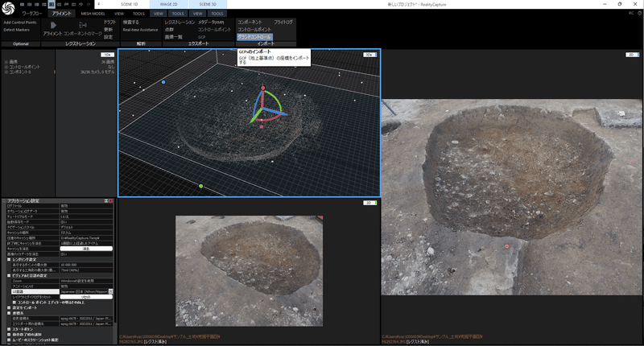644x346 pixels.
Task: Switch to the MESH MODEL ribbon tab
Action: (x=93, y=14)
